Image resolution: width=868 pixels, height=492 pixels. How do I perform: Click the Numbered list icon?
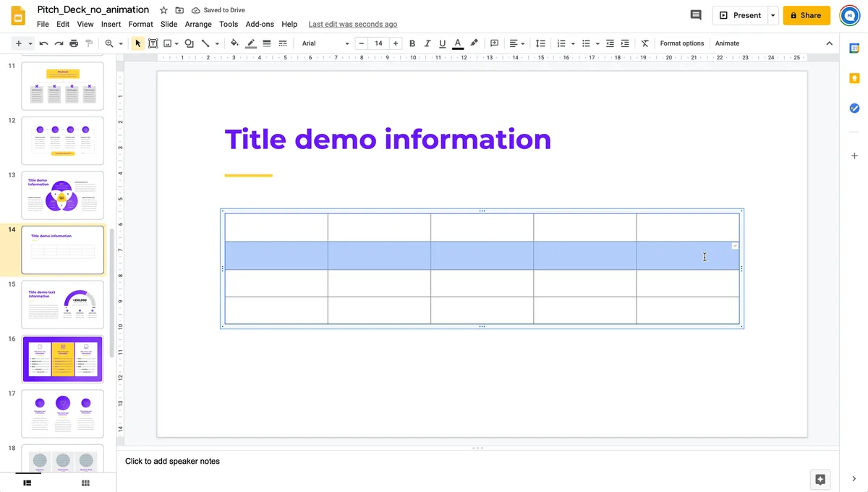[561, 43]
